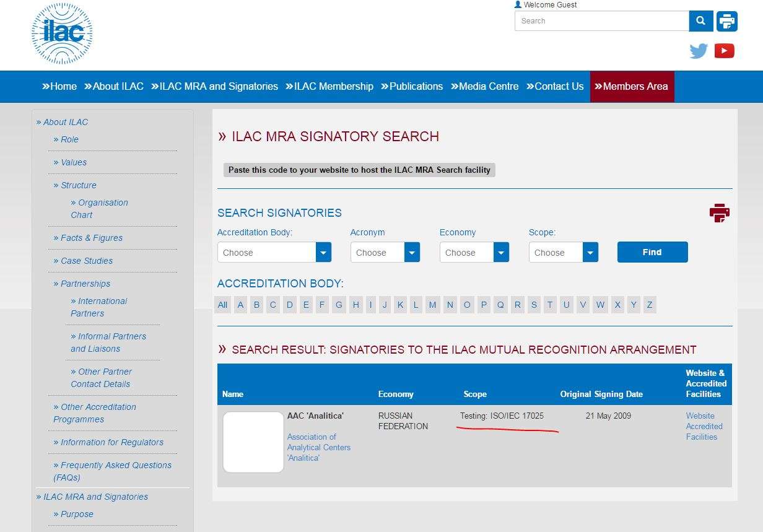Screen dimensions: 763x532
Task: Click the red print icon beside Search Signatories
Action: pos(719,213)
